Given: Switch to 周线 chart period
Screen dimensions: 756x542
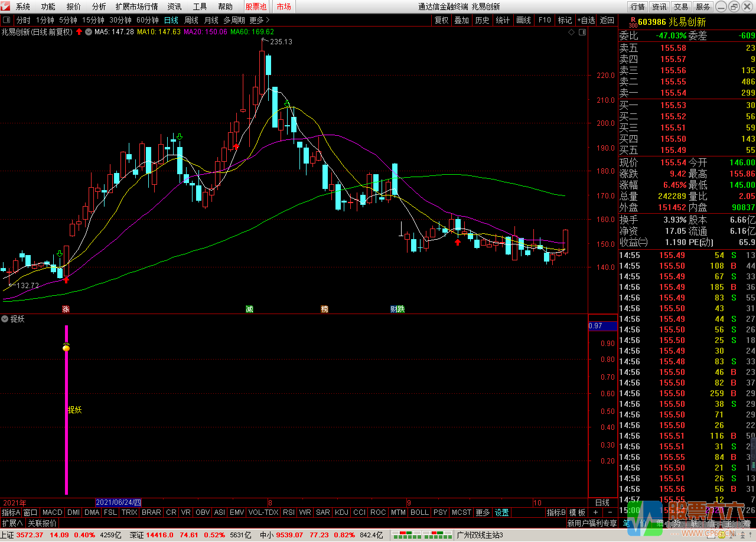Looking at the screenshot, I should (x=191, y=20).
